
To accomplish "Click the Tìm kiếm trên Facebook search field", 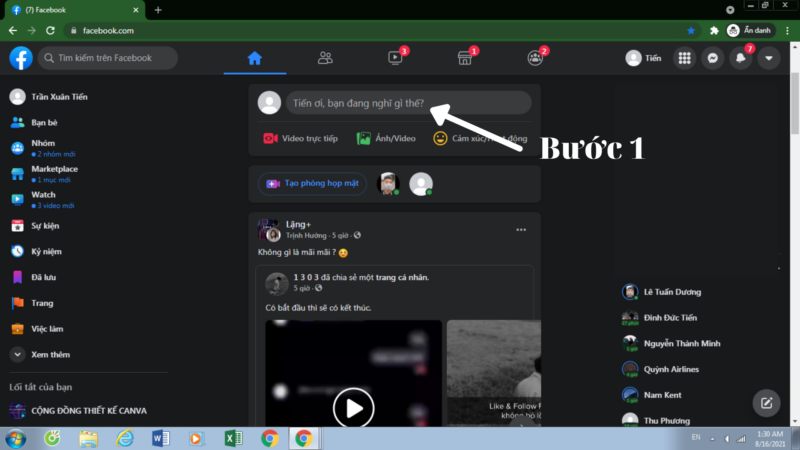I will [108, 58].
